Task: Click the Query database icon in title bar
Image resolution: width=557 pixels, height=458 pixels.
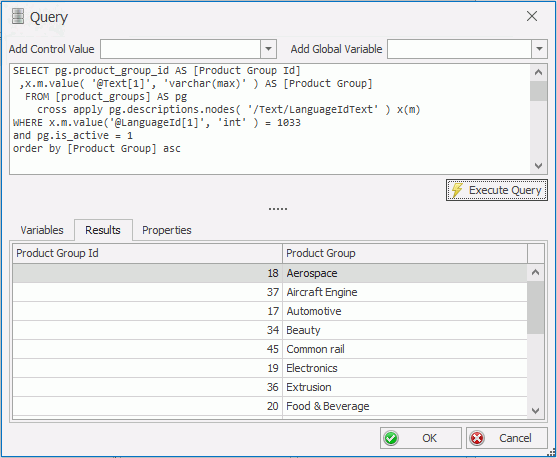Action: point(18,16)
